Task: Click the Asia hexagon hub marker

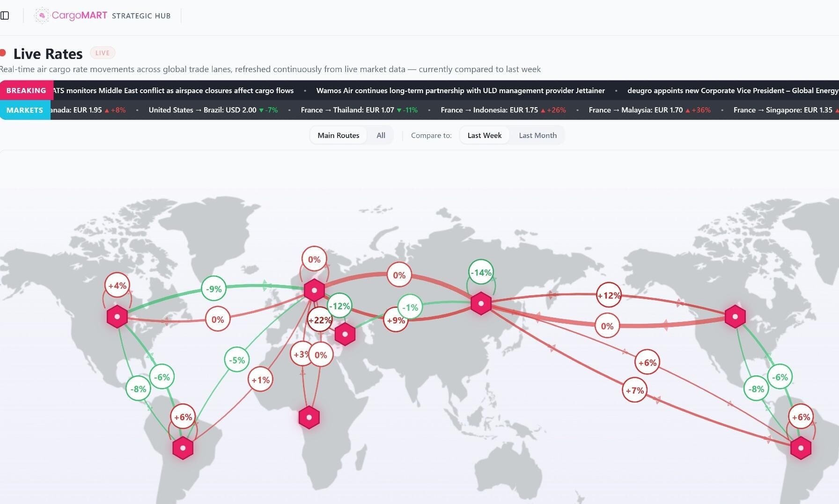Action: 481,303
